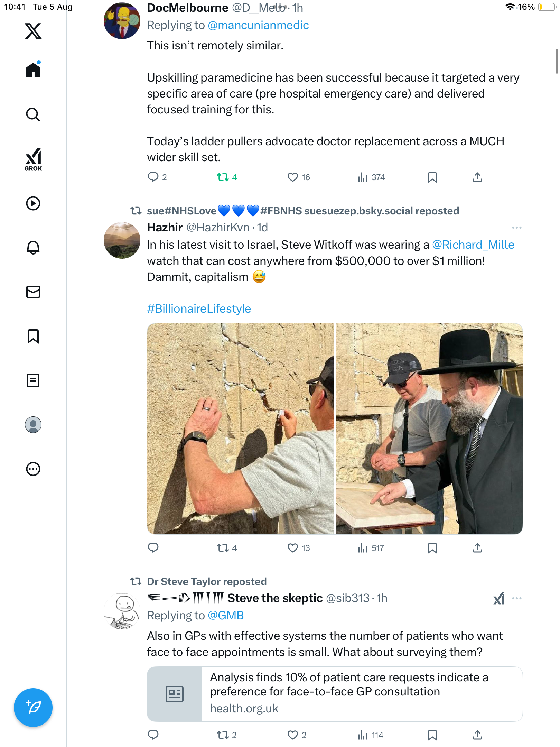Bookmark Steve the skeptic's post
This screenshot has width=560, height=747.
tap(432, 735)
